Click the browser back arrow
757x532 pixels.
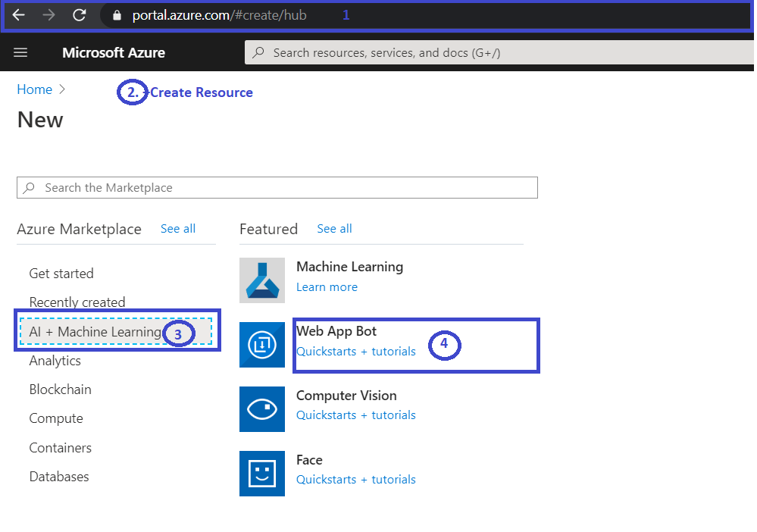(18, 14)
